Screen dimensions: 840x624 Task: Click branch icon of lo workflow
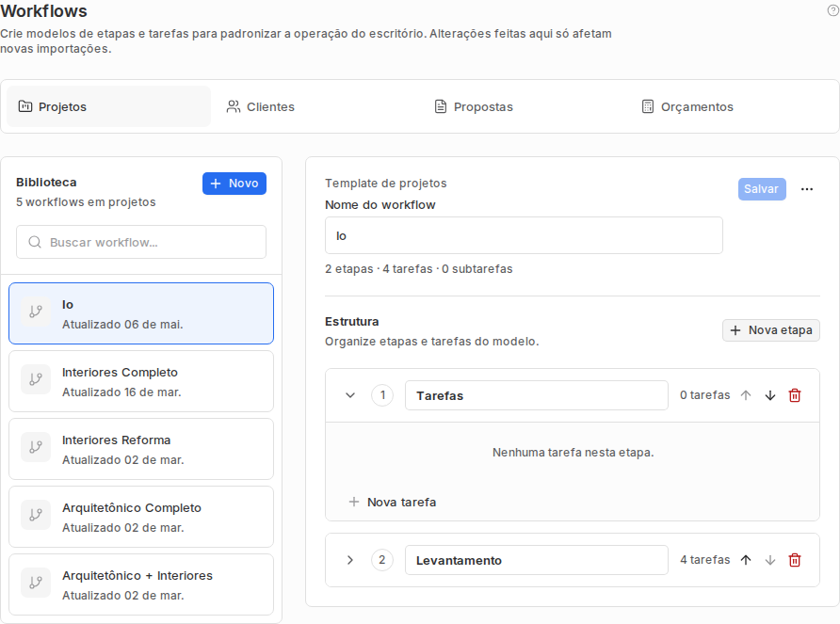36,312
